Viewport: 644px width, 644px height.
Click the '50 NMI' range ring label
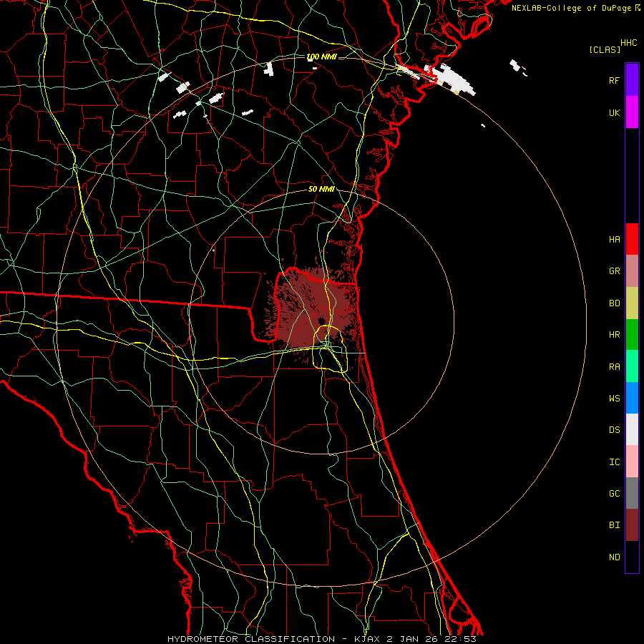coord(321,189)
